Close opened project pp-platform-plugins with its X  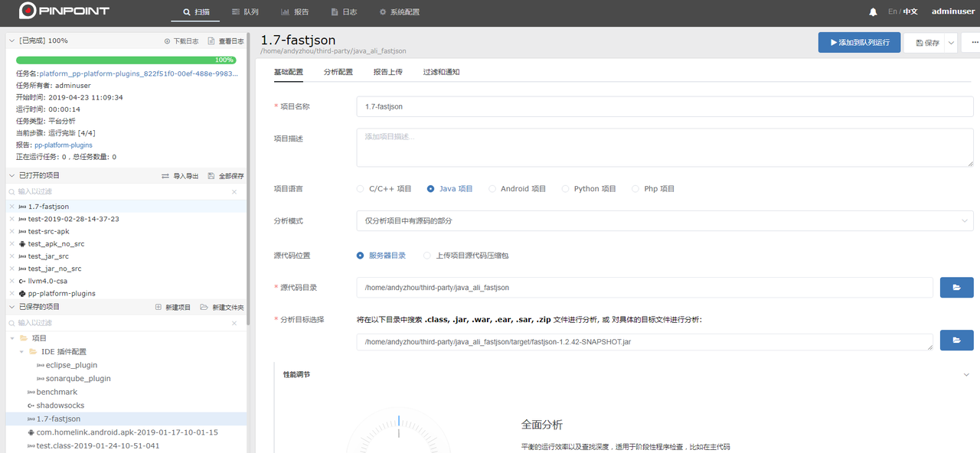(x=11, y=293)
